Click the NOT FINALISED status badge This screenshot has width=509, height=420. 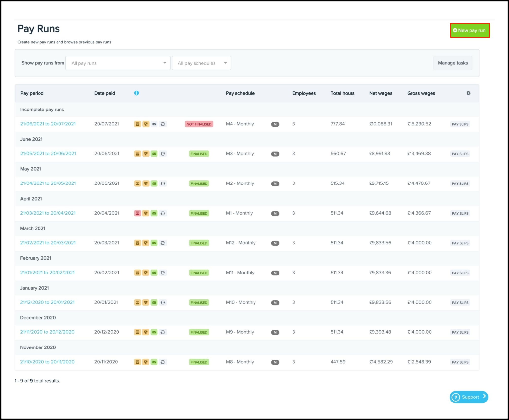(x=199, y=124)
